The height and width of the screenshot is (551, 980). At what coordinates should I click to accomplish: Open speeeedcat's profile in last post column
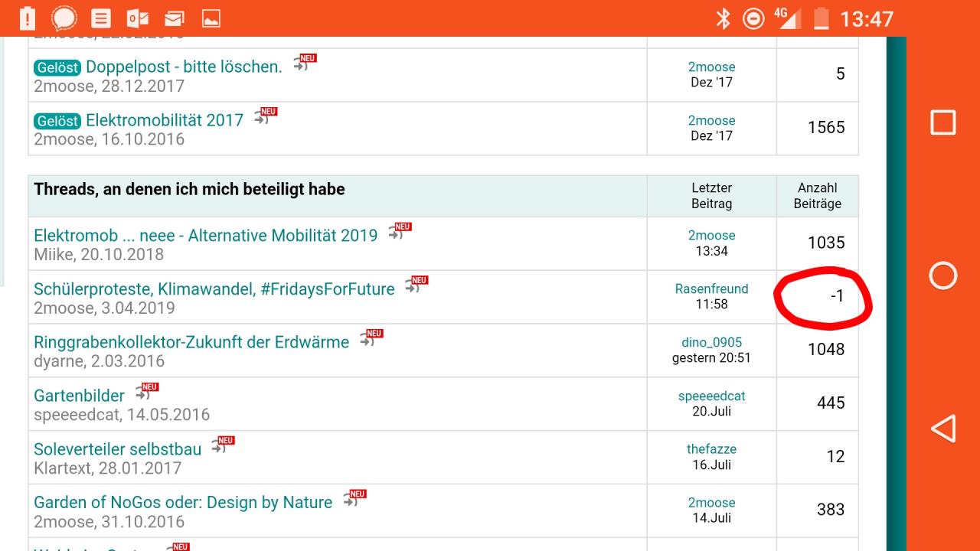[711, 396]
